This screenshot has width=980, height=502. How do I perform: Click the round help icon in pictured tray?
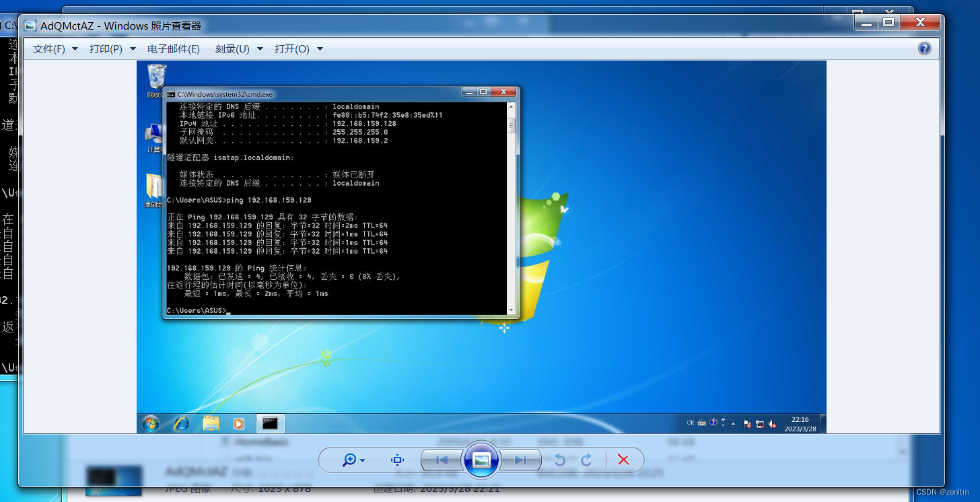coord(713,423)
